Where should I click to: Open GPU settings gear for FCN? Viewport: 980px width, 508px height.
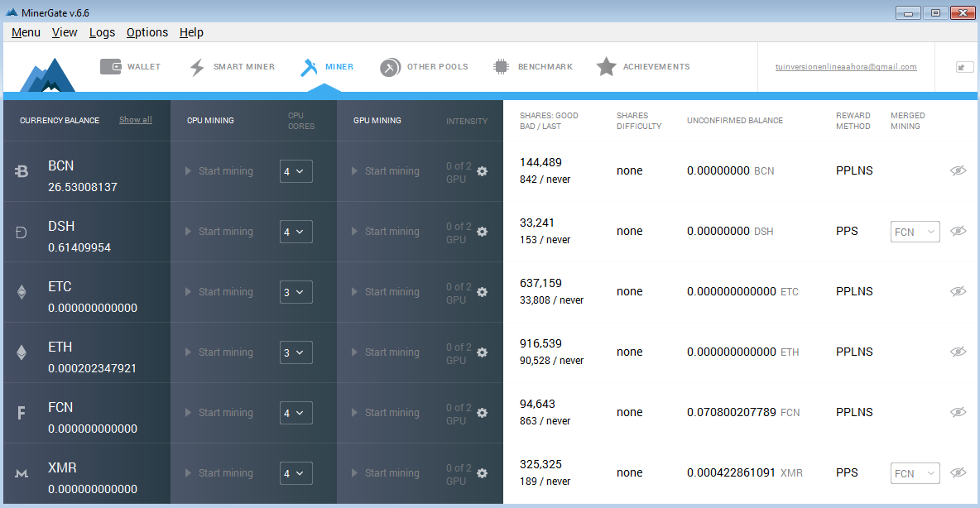[482, 413]
